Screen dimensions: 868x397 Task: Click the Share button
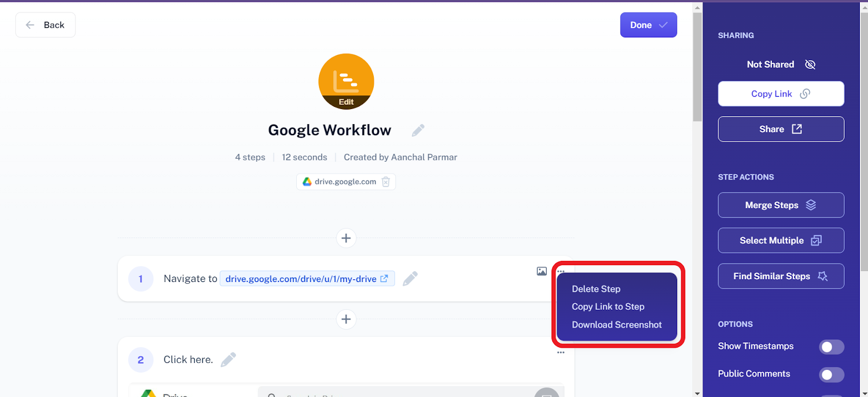coord(781,129)
